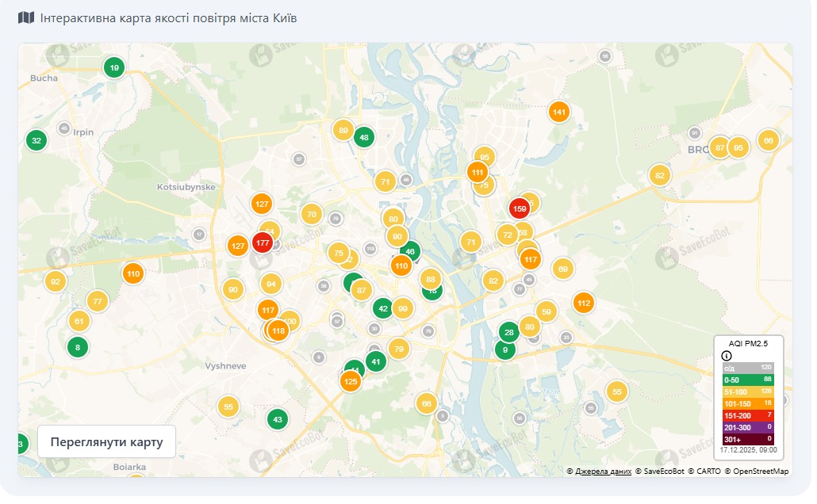
Task: Open the orange 125 station marker
Action: (x=351, y=382)
